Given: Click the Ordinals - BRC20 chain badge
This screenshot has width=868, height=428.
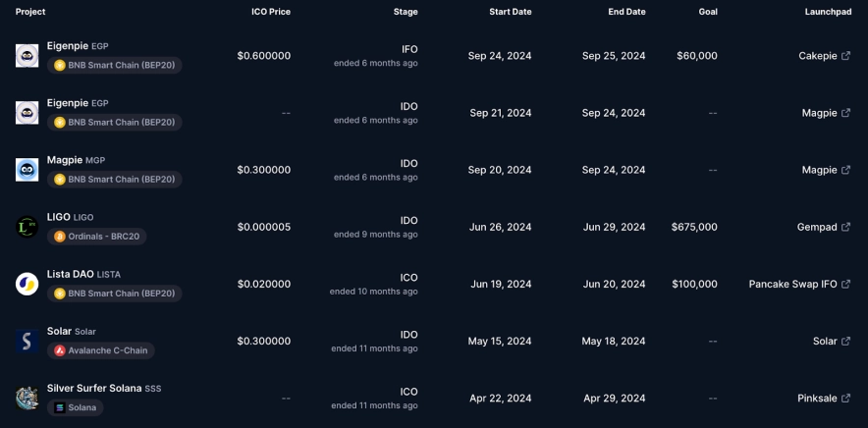Looking at the screenshot, I should coord(100,237).
